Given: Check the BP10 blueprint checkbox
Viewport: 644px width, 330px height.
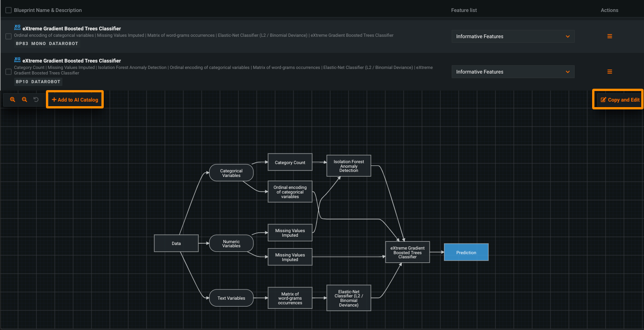Looking at the screenshot, I should click(x=8, y=72).
